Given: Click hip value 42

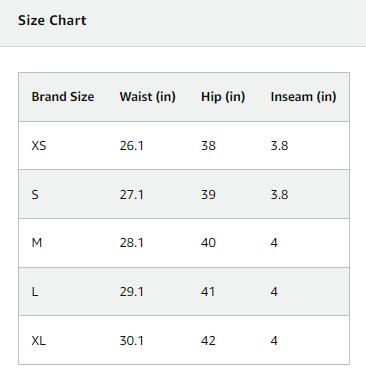Looking at the screenshot, I should (208, 341).
